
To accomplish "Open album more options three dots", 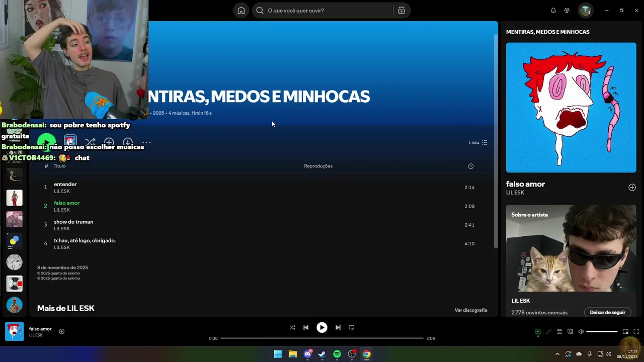I will coord(146,143).
